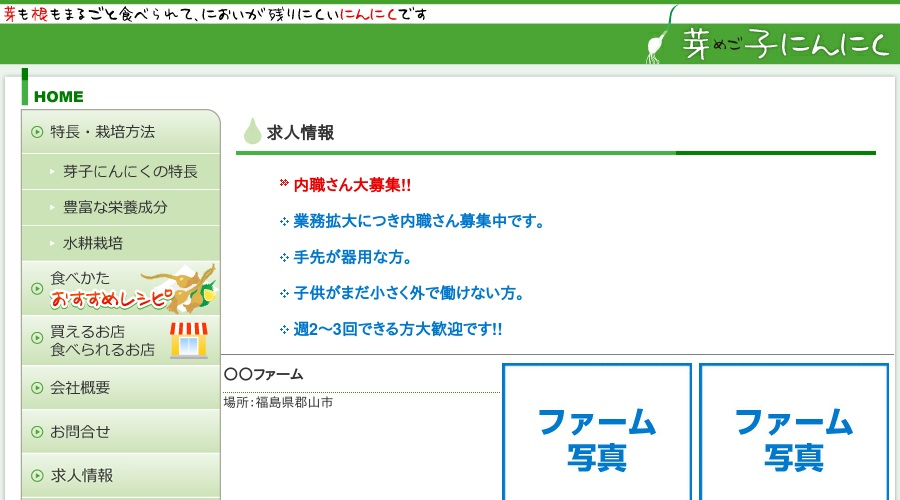
Task: Select the 水耕栽培 submenu item
Action: click(x=93, y=243)
